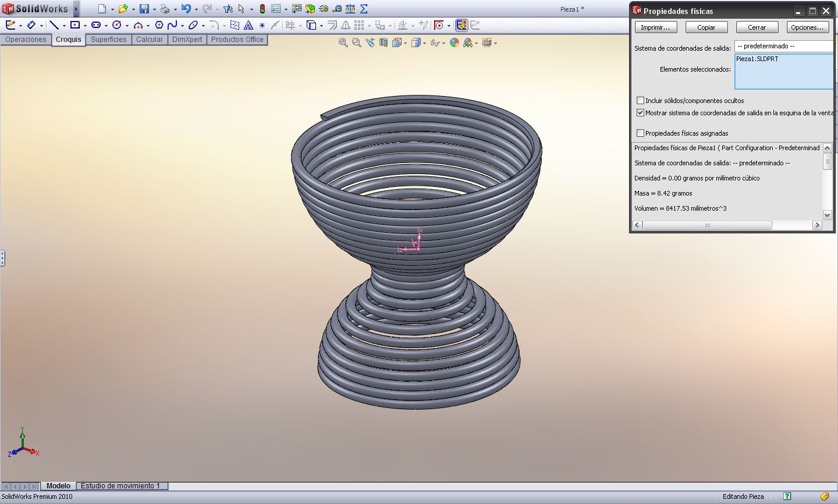This screenshot has height=504, width=838.
Task: Click the Opciones... button
Action: click(807, 27)
